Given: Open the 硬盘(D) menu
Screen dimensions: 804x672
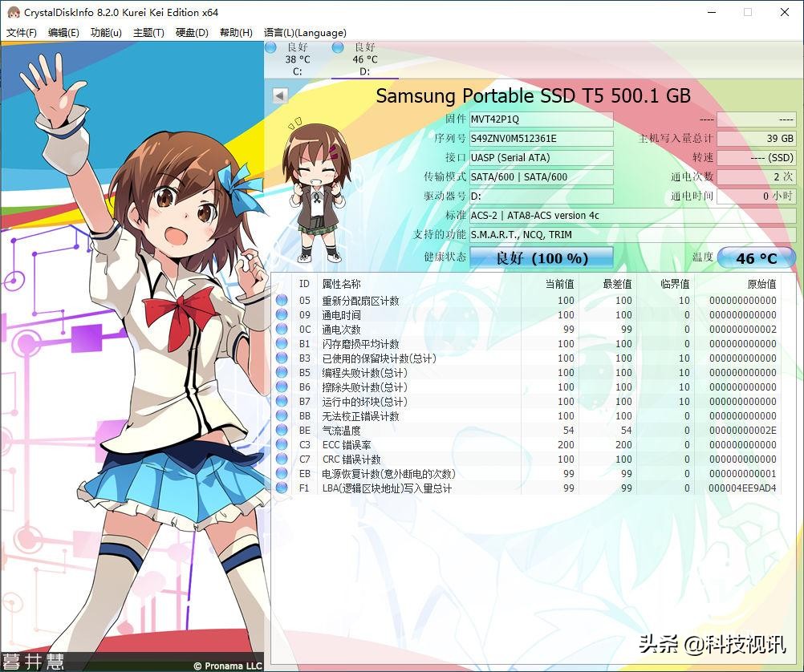Looking at the screenshot, I should (192, 33).
